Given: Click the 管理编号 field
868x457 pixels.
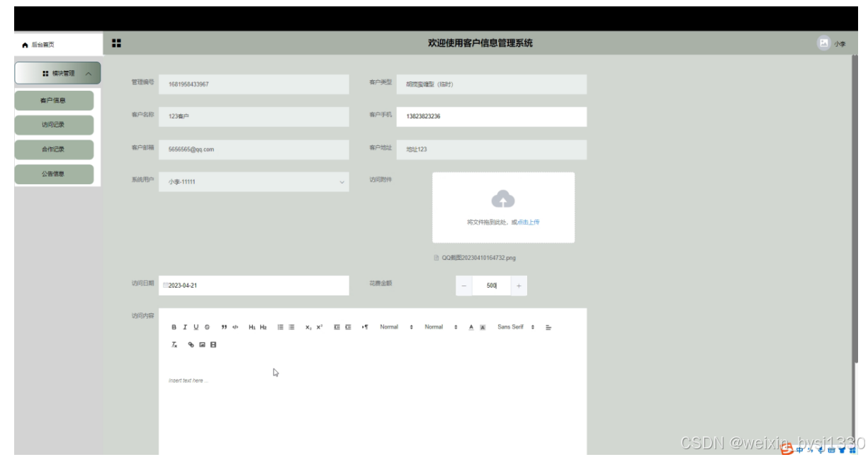Looking at the screenshot, I should point(254,84).
